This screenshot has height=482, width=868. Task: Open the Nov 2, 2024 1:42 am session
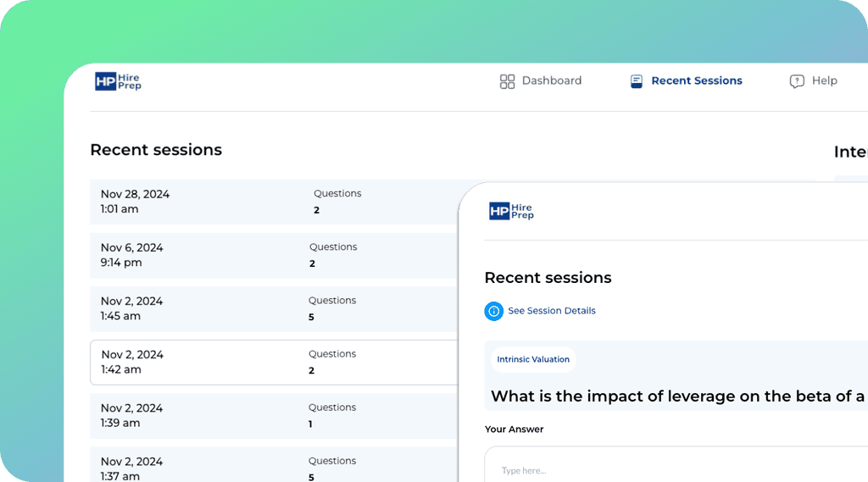(274, 363)
